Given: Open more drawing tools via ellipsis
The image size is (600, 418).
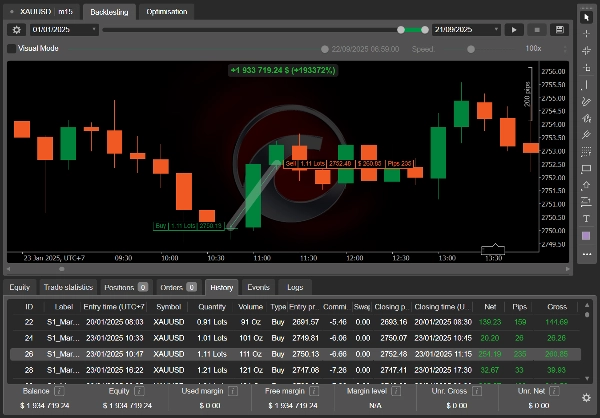Looking at the screenshot, I should tap(586, 254).
